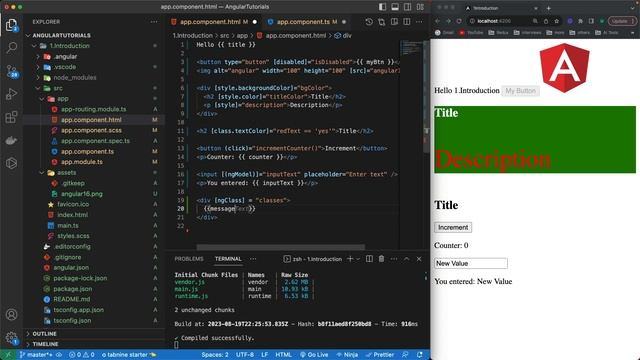This screenshot has width=640, height=360.
Task: Open timeline history icon in editor toolbar
Action: tap(369, 22)
